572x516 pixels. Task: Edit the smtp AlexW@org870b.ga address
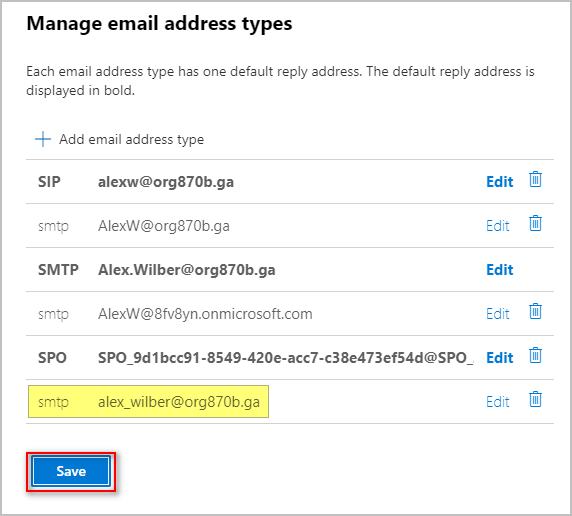click(x=498, y=226)
